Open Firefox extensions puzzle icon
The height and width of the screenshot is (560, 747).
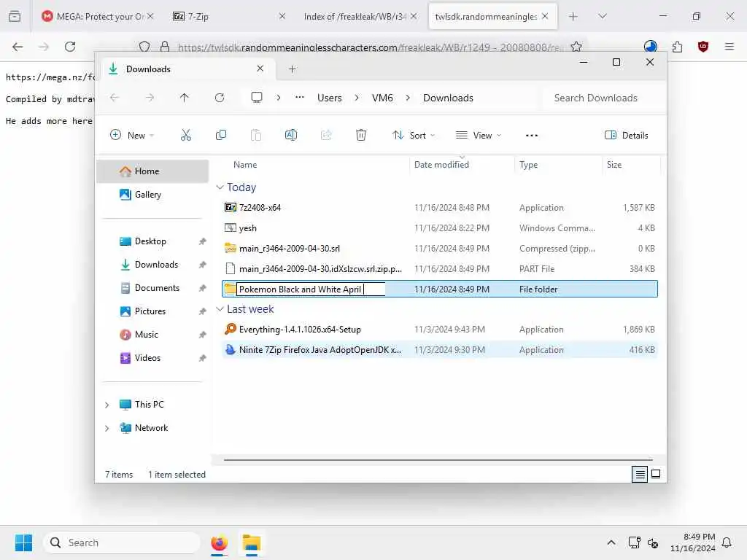point(677,47)
